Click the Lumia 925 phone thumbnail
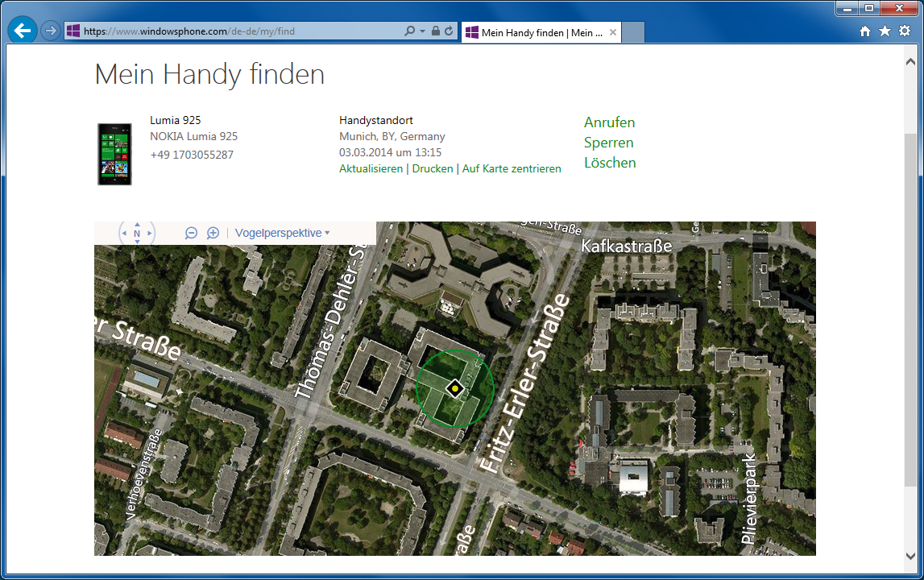The height and width of the screenshot is (580, 924). 114,154
